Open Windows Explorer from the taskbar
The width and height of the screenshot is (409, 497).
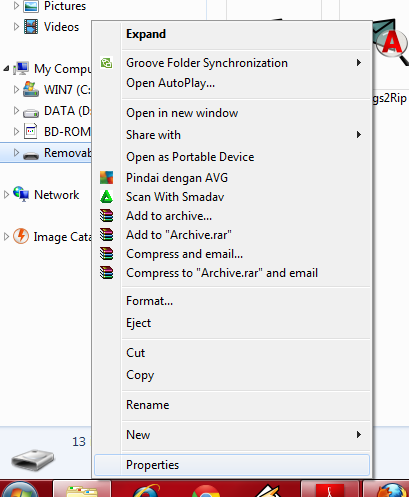(x=82, y=489)
